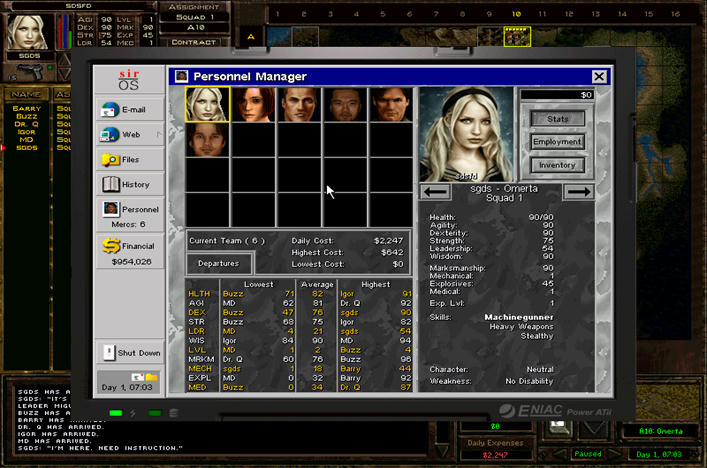Open the History book entry
Viewport: 707px width, 468px height.
point(129,184)
